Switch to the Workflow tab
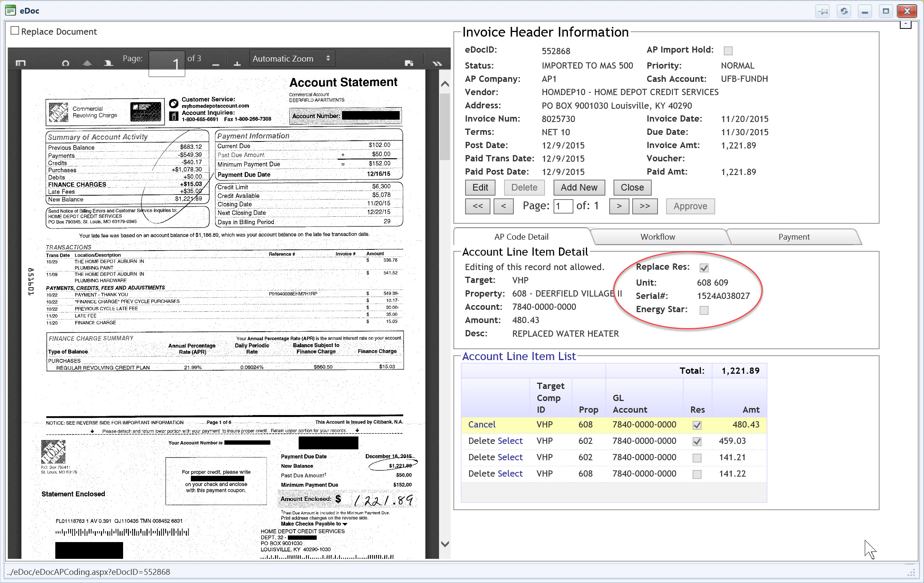 pos(658,237)
